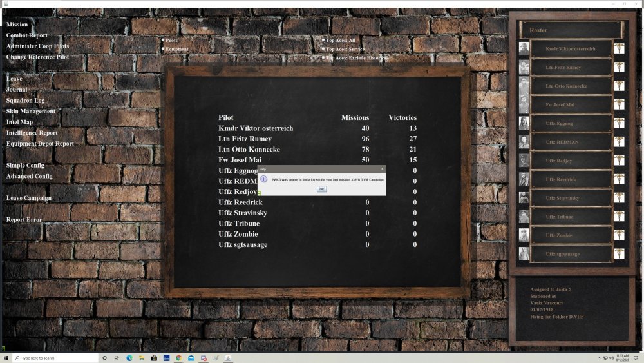Image resolution: width=644 pixels, height=363 pixels.
Task: Open the Intel Map
Action: tap(19, 122)
